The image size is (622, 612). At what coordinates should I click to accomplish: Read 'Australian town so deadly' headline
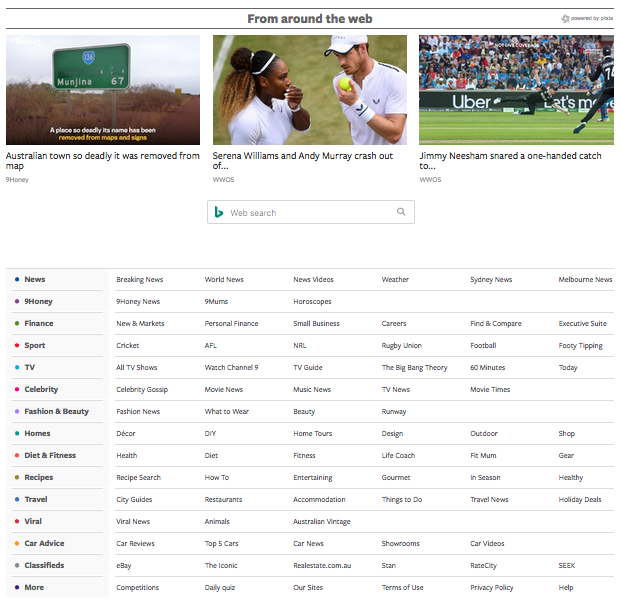click(x=103, y=161)
